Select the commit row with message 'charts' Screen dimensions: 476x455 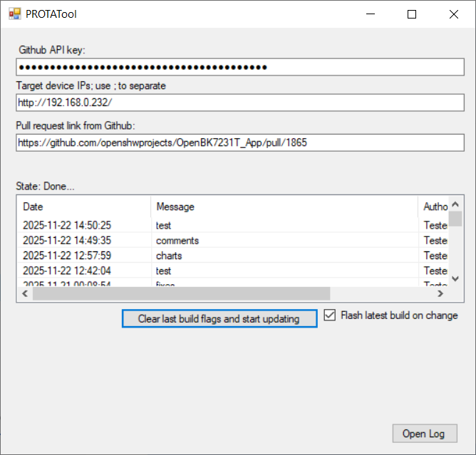169,256
